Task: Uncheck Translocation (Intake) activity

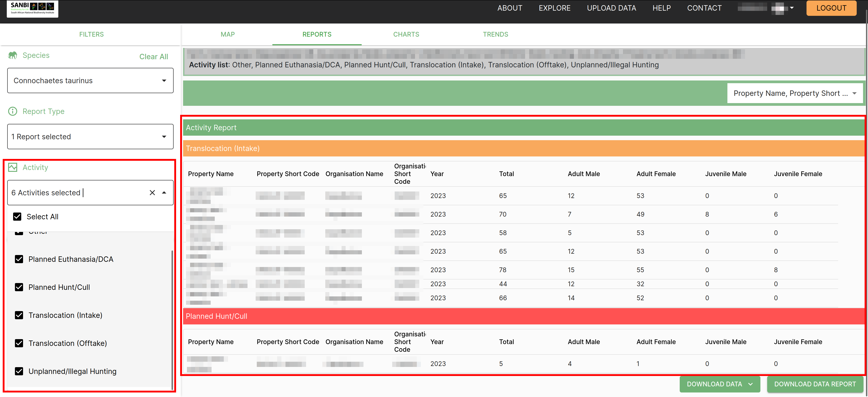Action: click(x=19, y=315)
